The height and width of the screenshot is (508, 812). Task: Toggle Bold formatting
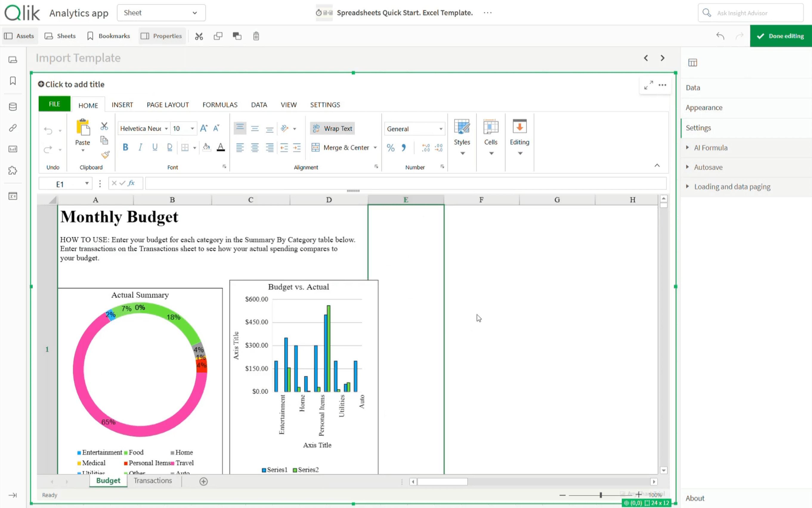(126, 147)
